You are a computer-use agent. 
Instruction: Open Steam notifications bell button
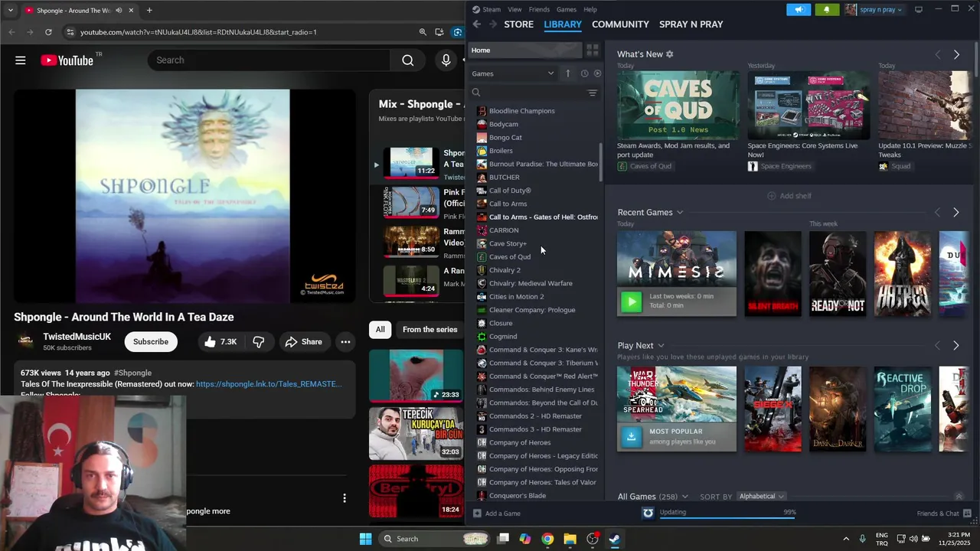point(826,10)
